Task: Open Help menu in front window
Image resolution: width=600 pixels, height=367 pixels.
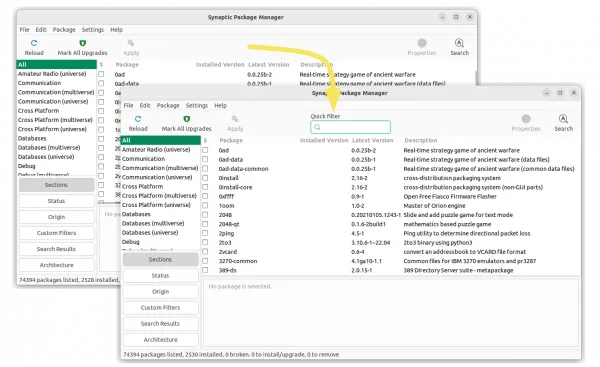Action: click(220, 105)
